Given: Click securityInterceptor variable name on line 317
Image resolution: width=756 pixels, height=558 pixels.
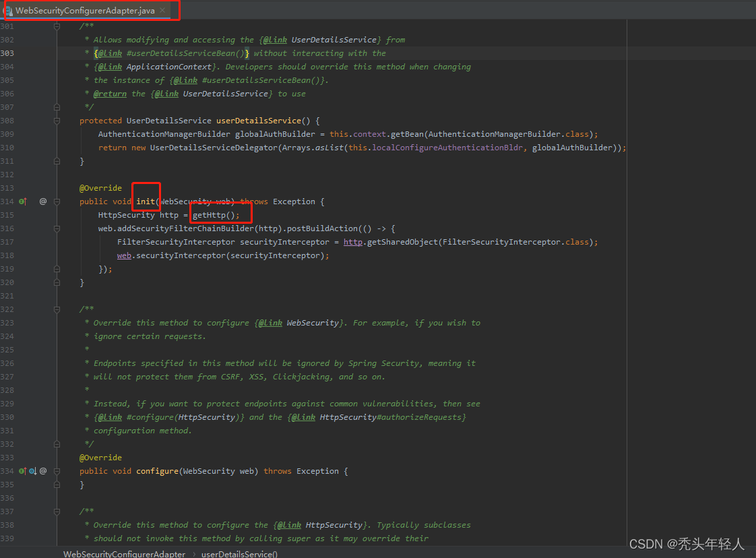Looking at the screenshot, I should pos(284,242).
